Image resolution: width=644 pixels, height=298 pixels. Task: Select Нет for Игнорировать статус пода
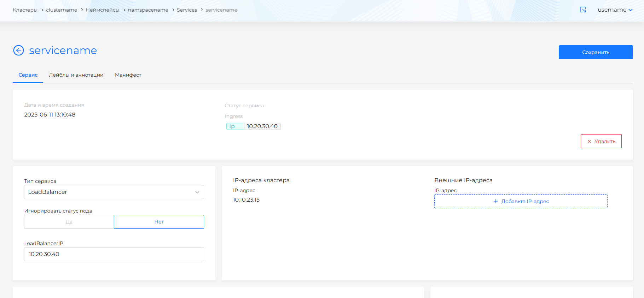click(x=159, y=222)
